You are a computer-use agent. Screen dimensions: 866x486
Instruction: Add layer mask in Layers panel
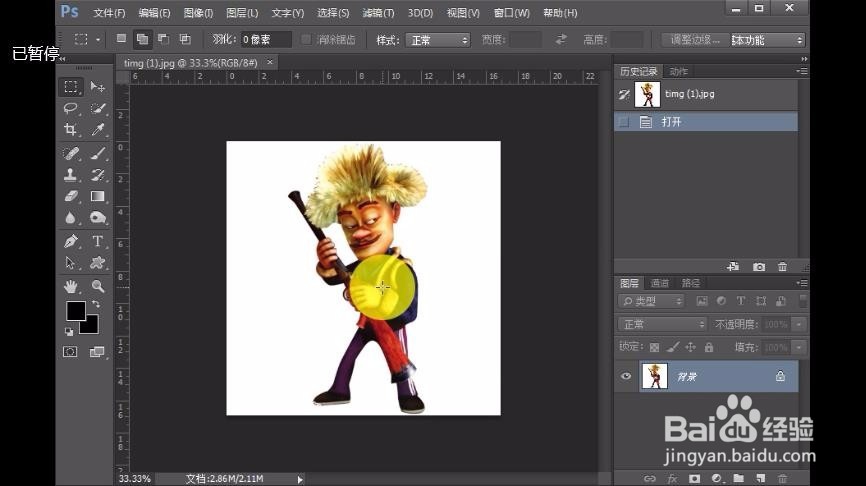tap(694, 478)
